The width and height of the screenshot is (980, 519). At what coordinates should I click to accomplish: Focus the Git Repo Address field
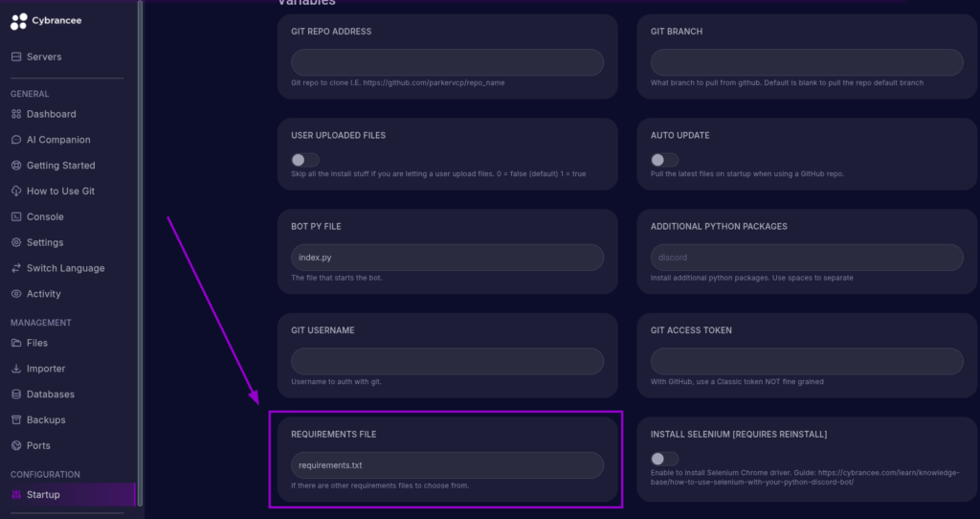(x=447, y=62)
